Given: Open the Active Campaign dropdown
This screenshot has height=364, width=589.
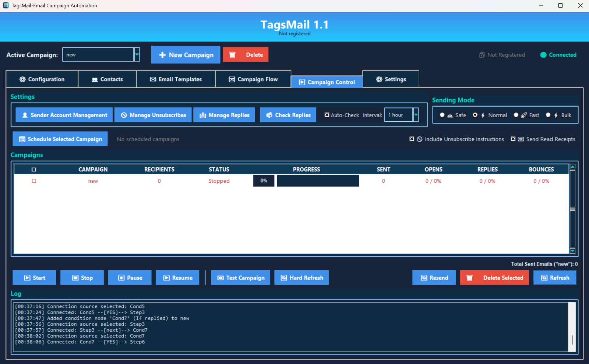Looking at the screenshot, I should point(137,54).
